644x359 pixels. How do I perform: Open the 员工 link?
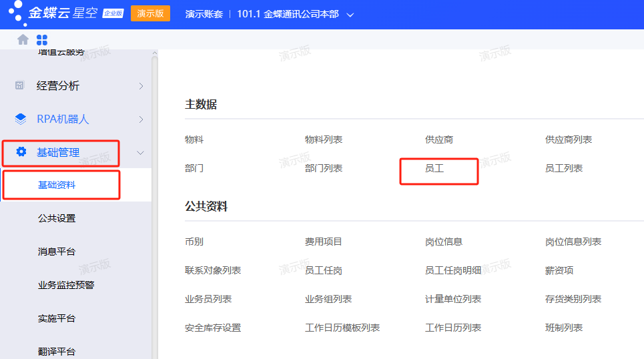[x=434, y=168]
